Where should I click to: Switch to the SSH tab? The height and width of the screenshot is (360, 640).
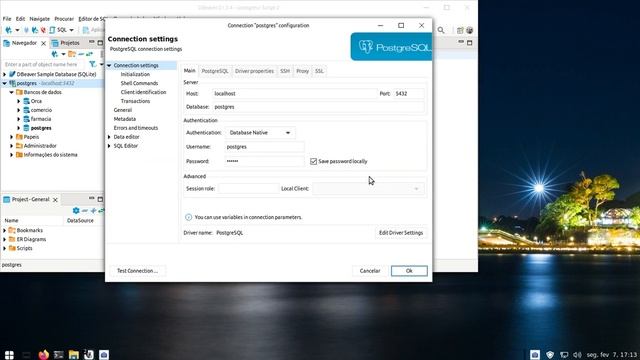[285, 71]
